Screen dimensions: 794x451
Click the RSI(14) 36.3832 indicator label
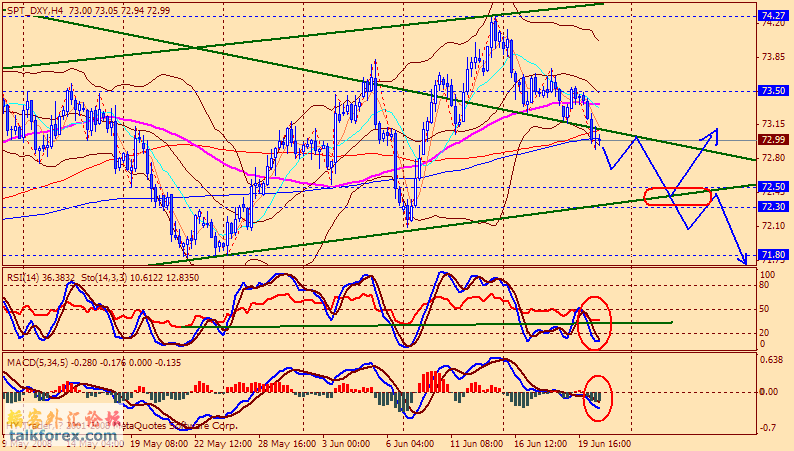(x=41, y=277)
